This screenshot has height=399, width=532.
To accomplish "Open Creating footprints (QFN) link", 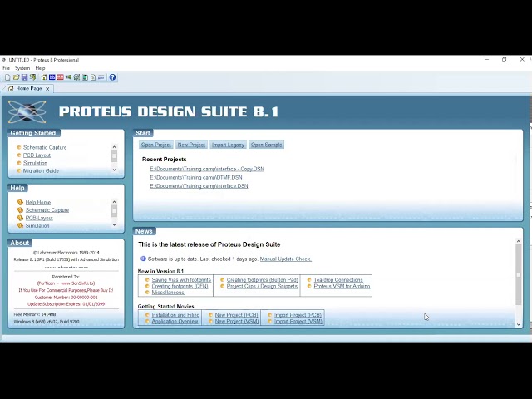I will point(180,286).
